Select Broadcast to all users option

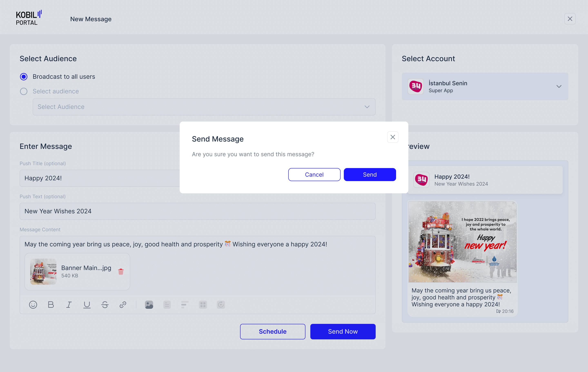coord(24,77)
